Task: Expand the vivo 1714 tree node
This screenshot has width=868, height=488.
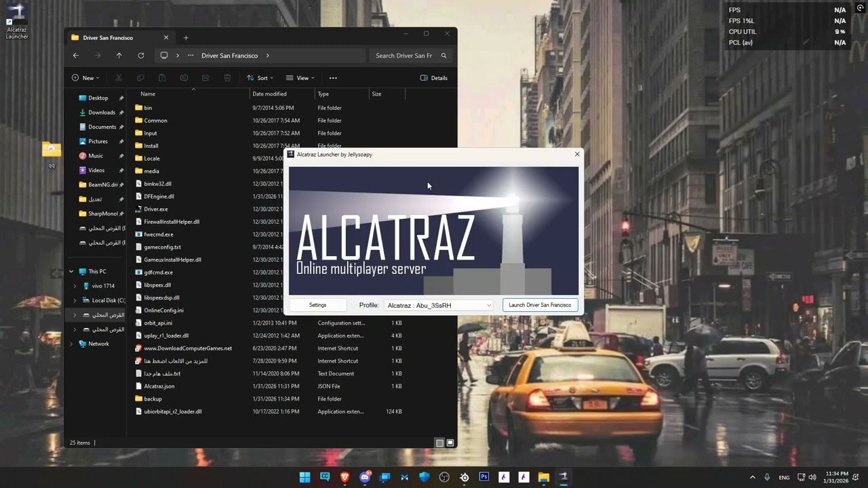Action: 75,286
